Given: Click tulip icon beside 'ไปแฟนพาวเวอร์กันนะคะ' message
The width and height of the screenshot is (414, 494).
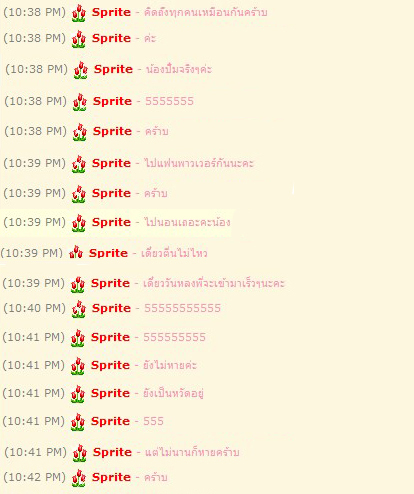Looking at the screenshot, I should (79, 164).
